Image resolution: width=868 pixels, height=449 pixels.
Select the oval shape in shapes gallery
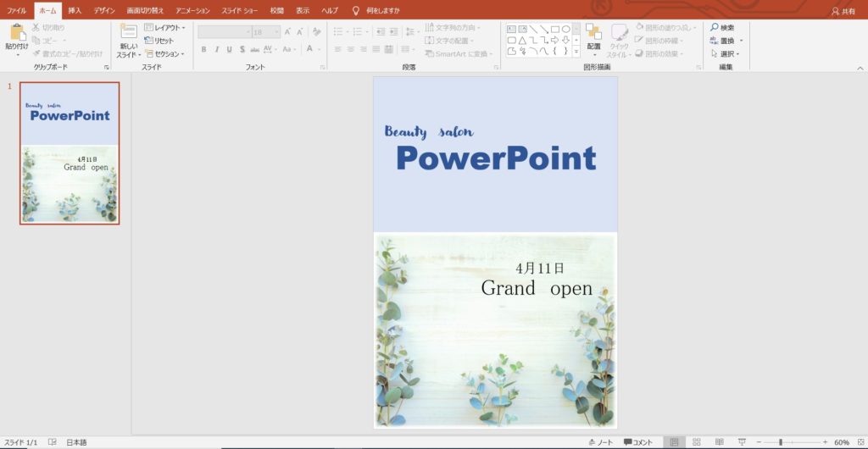coord(565,30)
